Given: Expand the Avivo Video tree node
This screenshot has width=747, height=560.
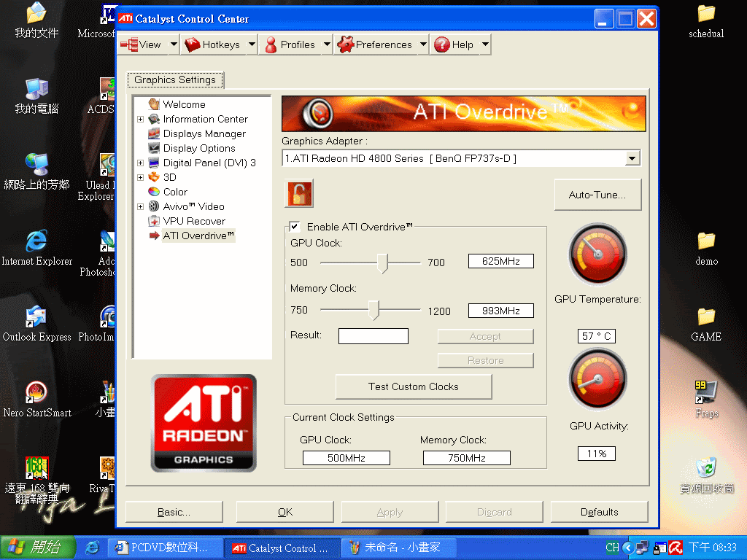Looking at the screenshot, I should pos(140,206).
